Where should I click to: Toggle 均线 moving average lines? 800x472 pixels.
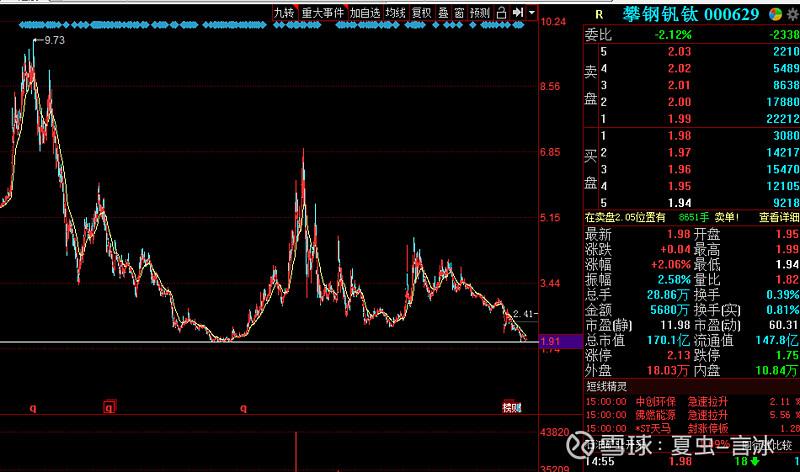coord(395,13)
